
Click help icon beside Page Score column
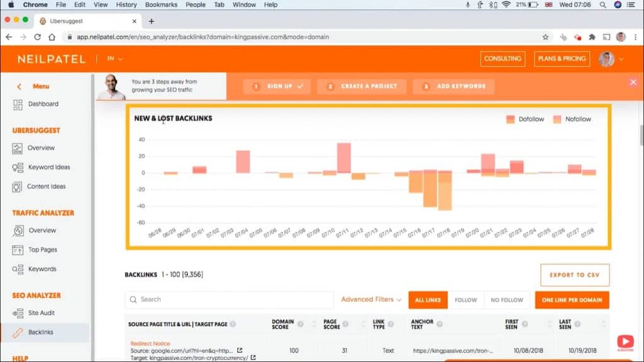[346, 324]
